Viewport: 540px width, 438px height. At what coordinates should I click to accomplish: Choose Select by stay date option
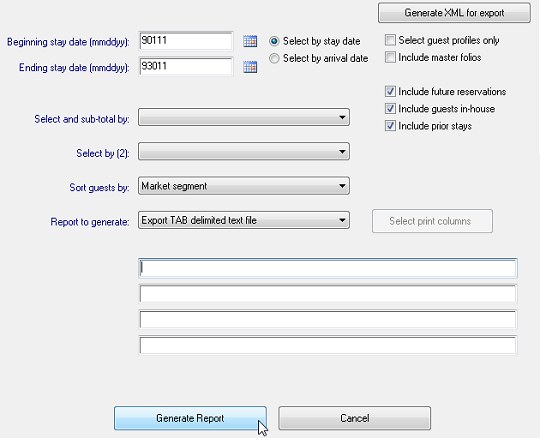pyautogui.click(x=274, y=41)
